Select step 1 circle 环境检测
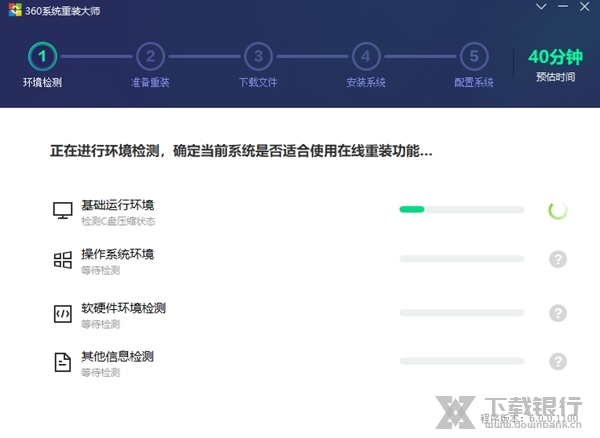 point(42,56)
